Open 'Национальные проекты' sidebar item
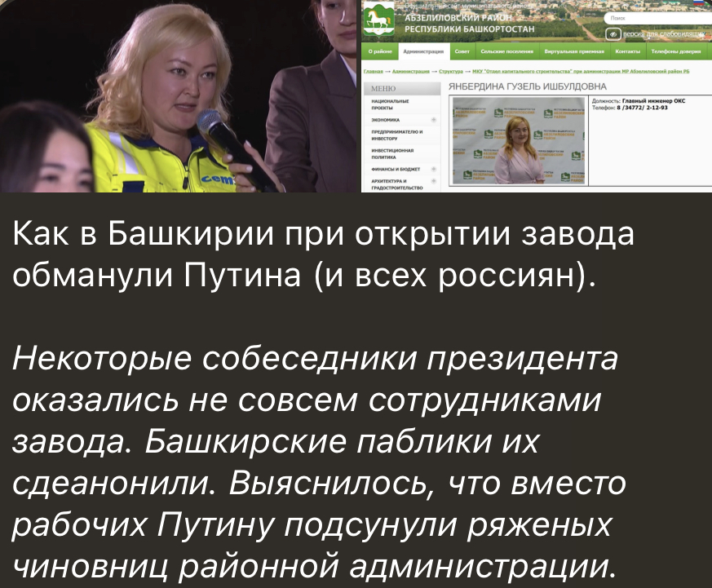The width and height of the screenshot is (712, 588). 388,104
